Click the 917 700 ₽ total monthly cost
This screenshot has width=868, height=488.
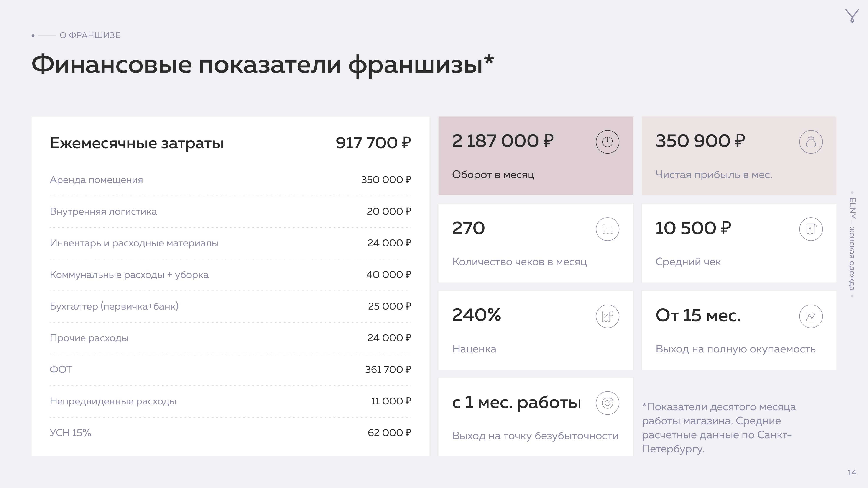pos(373,143)
